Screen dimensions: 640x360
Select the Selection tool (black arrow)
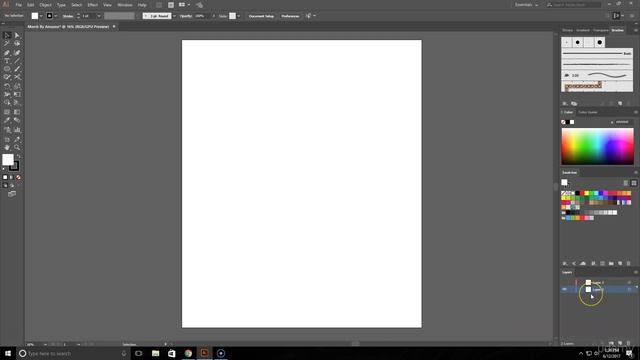click(7, 36)
